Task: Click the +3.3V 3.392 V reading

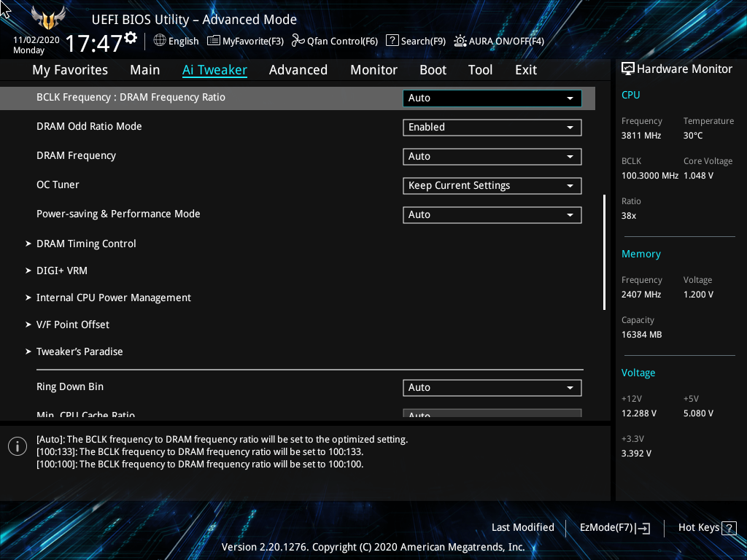Action: point(636,454)
